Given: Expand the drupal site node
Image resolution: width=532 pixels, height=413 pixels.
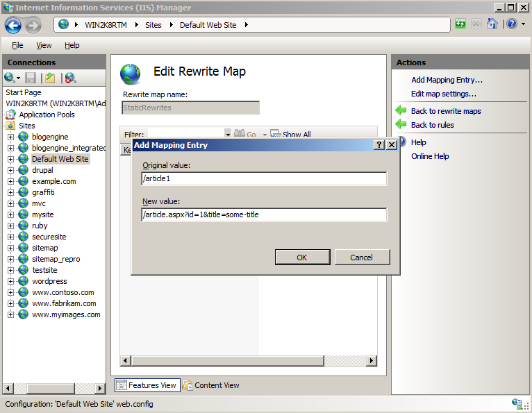Looking at the screenshot, I should click(x=11, y=170).
